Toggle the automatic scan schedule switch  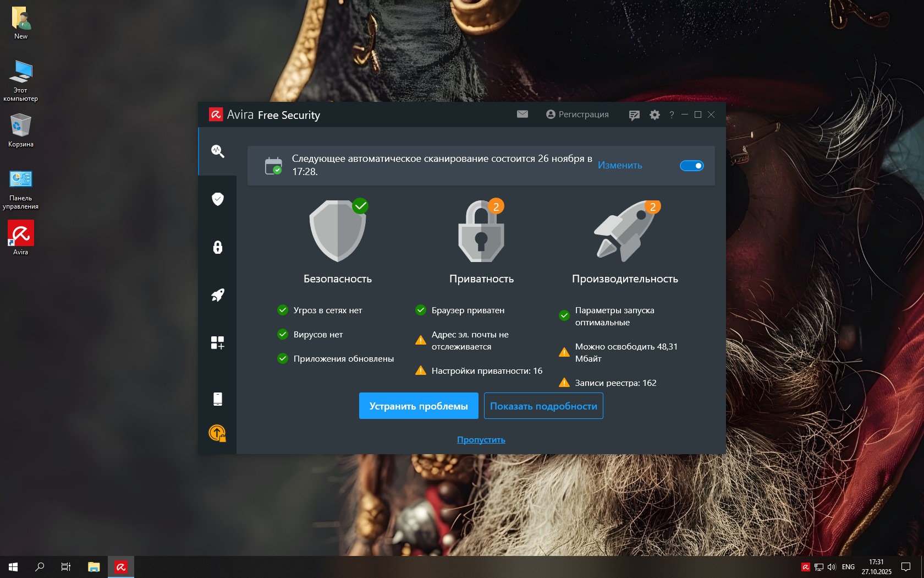(692, 166)
